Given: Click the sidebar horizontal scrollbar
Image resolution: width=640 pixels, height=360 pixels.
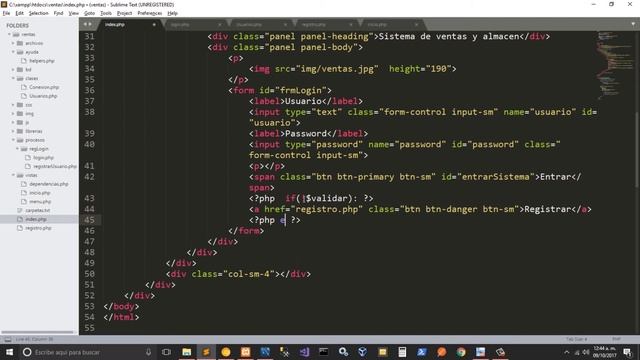Looking at the screenshot, I should (38, 332).
